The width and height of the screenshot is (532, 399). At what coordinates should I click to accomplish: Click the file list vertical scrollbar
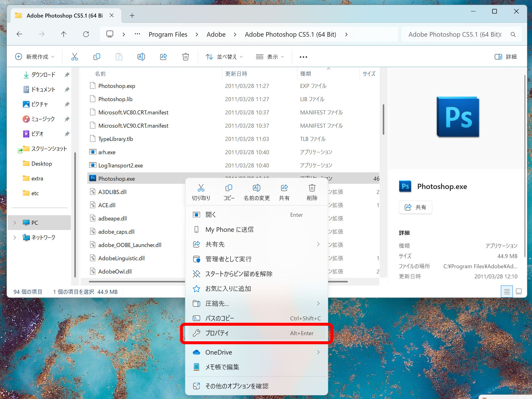pos(383,120)
